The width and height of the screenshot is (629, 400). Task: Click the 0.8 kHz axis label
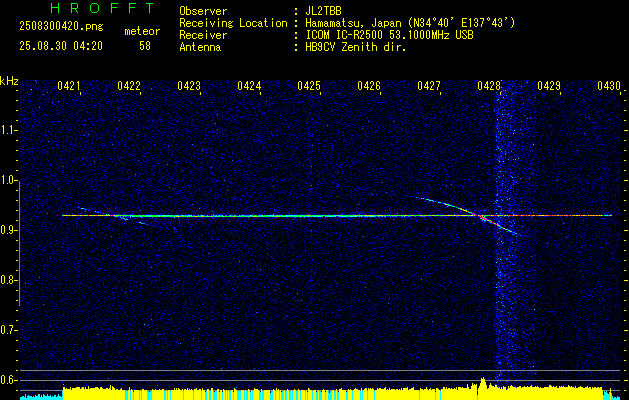tap(8, 280)
